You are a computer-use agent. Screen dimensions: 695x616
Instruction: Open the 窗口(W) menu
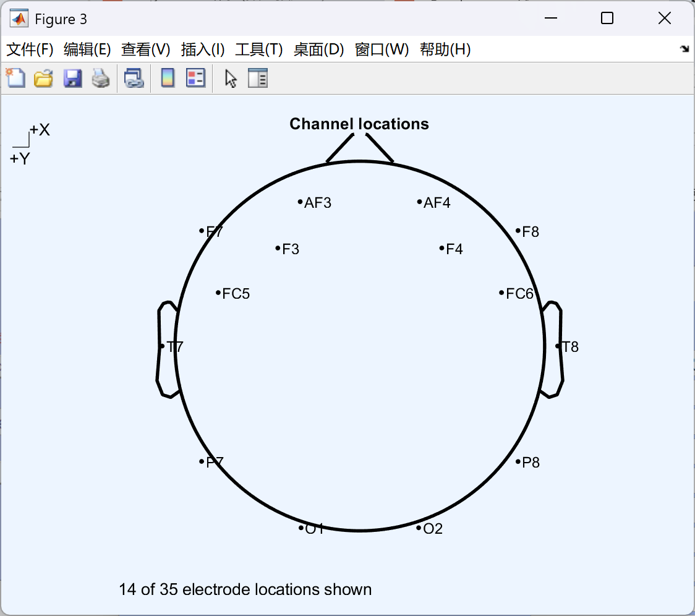[382, 49]
